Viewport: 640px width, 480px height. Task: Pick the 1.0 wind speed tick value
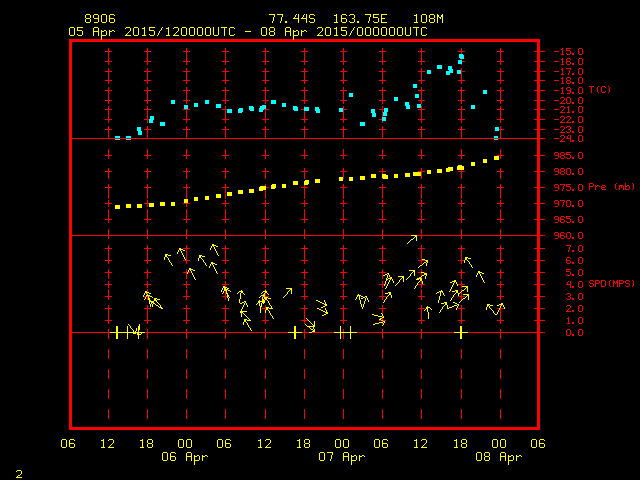(575, 321)
